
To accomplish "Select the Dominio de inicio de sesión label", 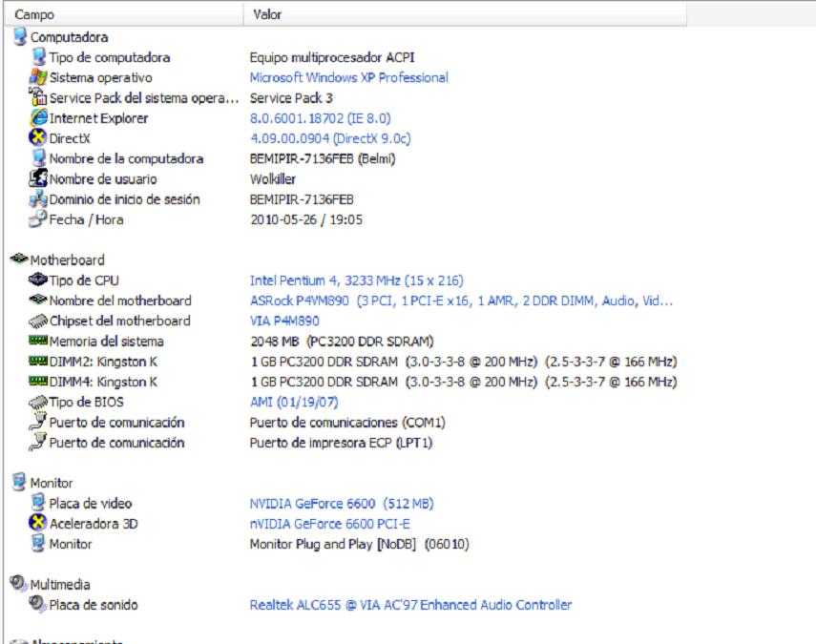I will 124,199.
